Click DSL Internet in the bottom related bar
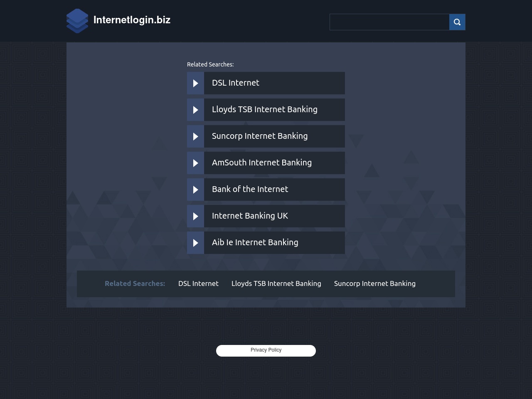 (x=198, y=283)
